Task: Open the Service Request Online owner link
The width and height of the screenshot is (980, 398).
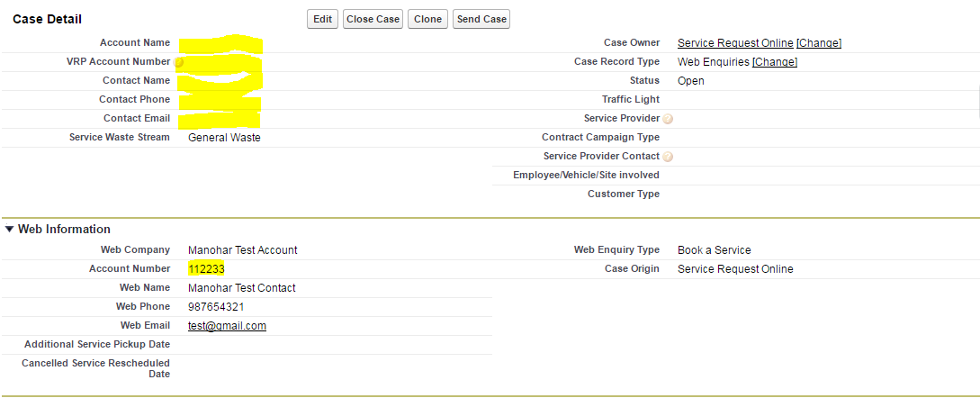Action: [735, 43]
